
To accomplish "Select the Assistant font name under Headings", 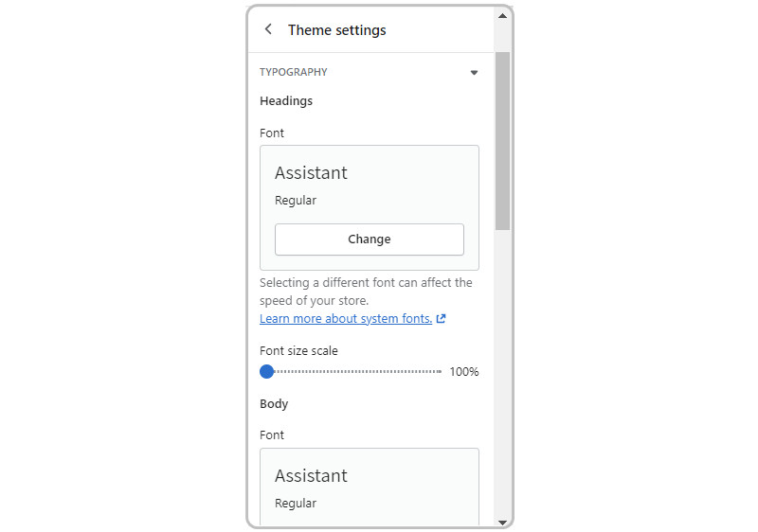I will click(x=311, y=173).
